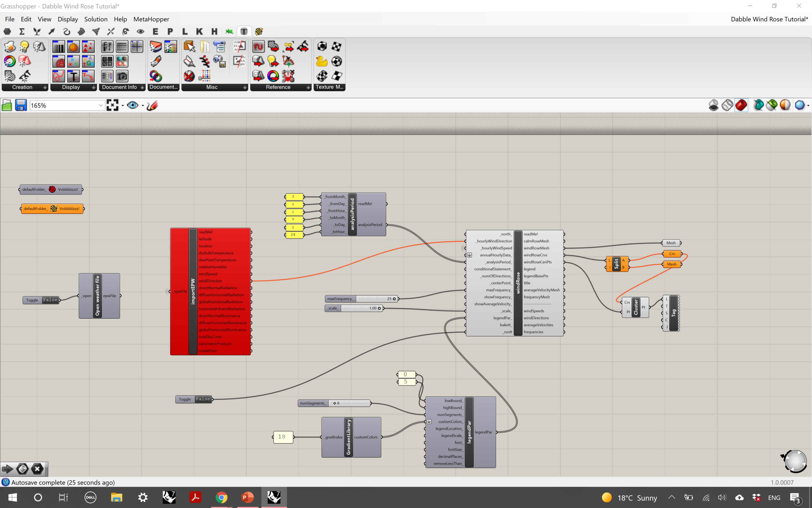Select the wireframe preview mode icon at top right
812x508 pixels.
coord(728,105)
